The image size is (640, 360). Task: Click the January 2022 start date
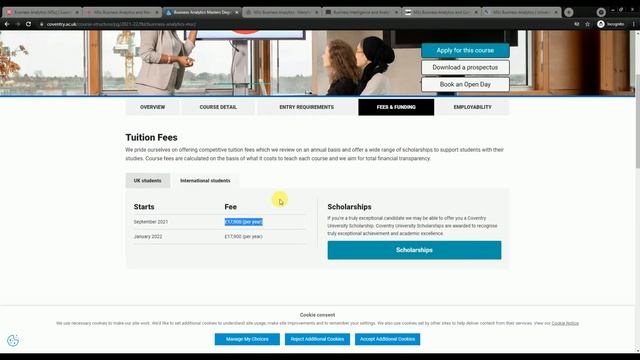click(x=148, y=236)
